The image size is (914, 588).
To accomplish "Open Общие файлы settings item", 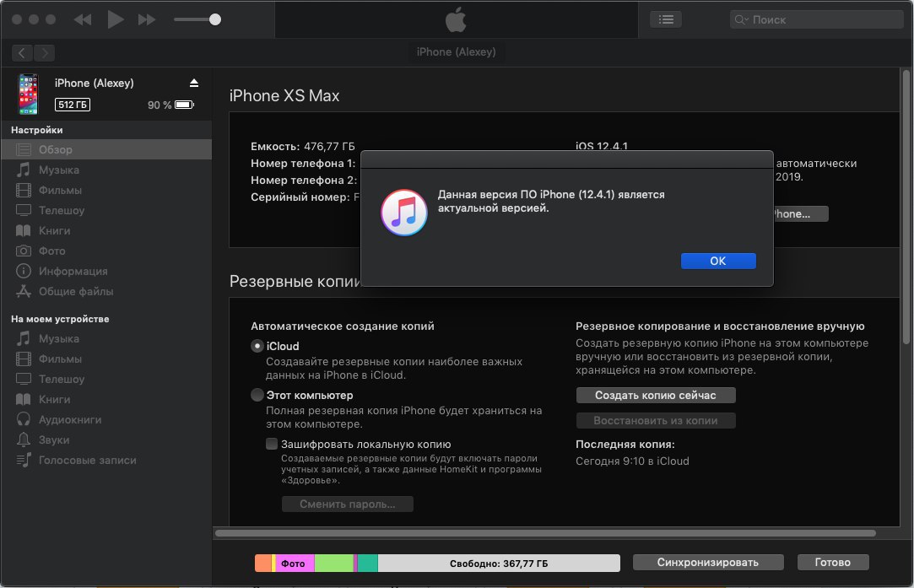I will pos(106,291).
